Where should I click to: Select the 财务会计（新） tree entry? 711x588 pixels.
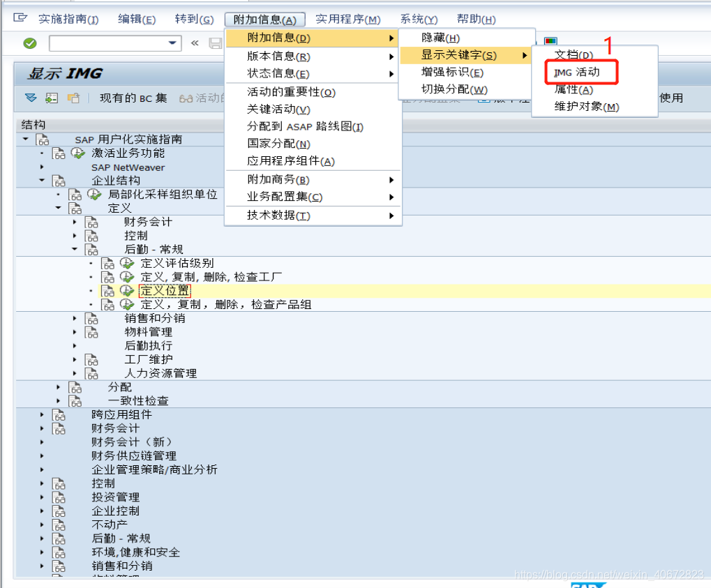click(131, 442)
